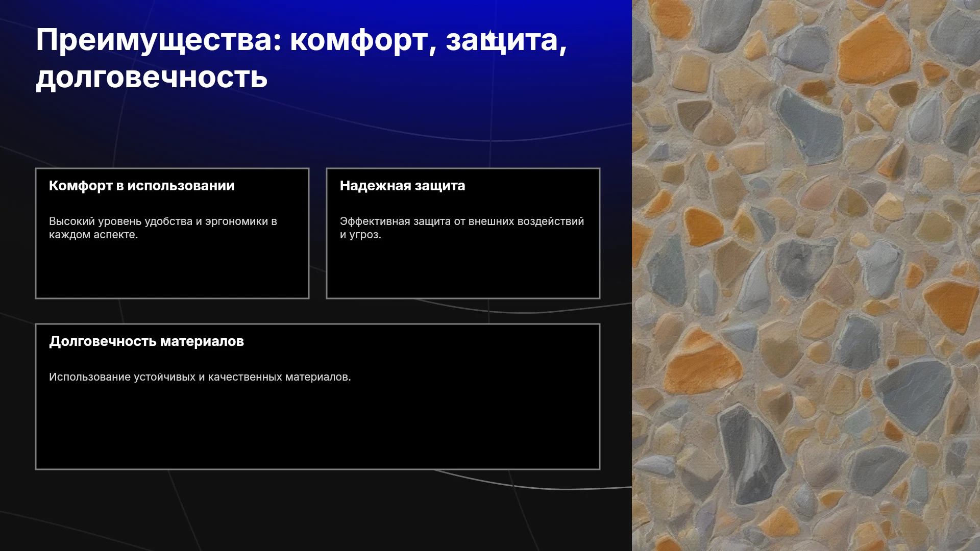Image resolution: width=980 pixels, height=551 pixels.
Task: Select the stone mosaic image on the right
Action: coord(806,275)
